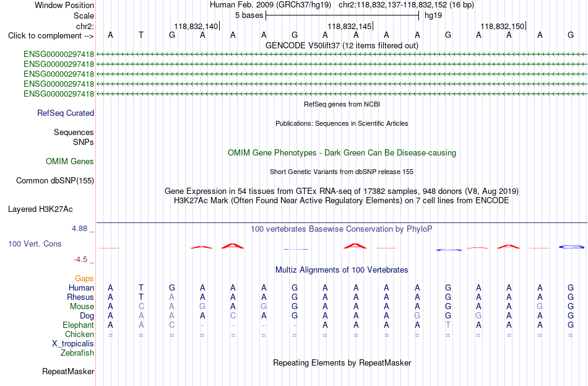This screenshot has height=386, width=588.
Task: Select the OMIM Genes track label
Action: point(70,162)
